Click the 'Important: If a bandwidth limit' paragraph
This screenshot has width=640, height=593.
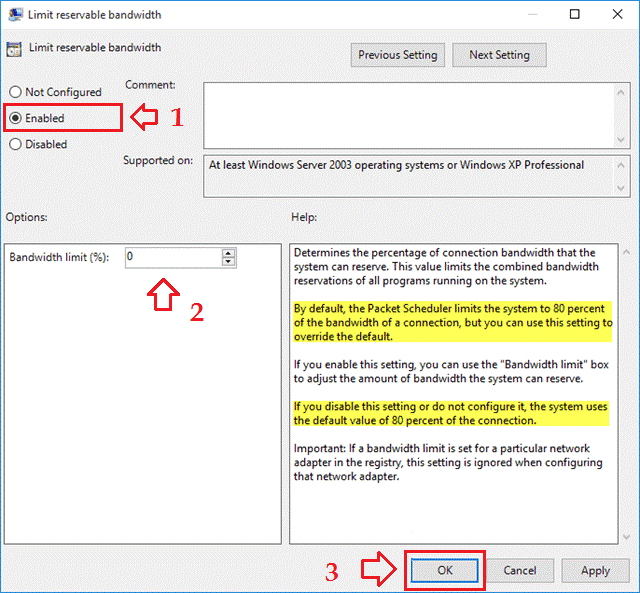point(448,462)
